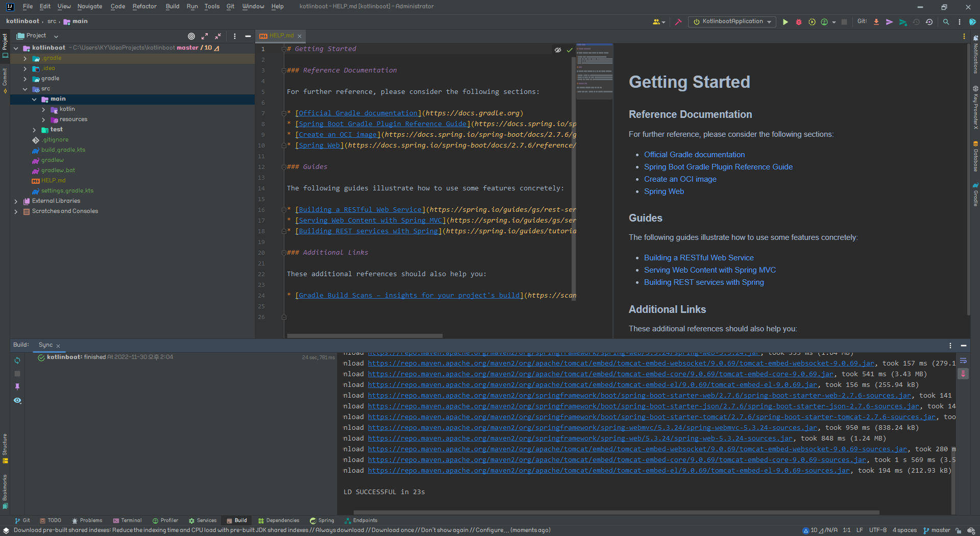The height and width of the screenshot is (536, 980).
Task: Switch to the Terminal tab
Action: click(127, 520)
